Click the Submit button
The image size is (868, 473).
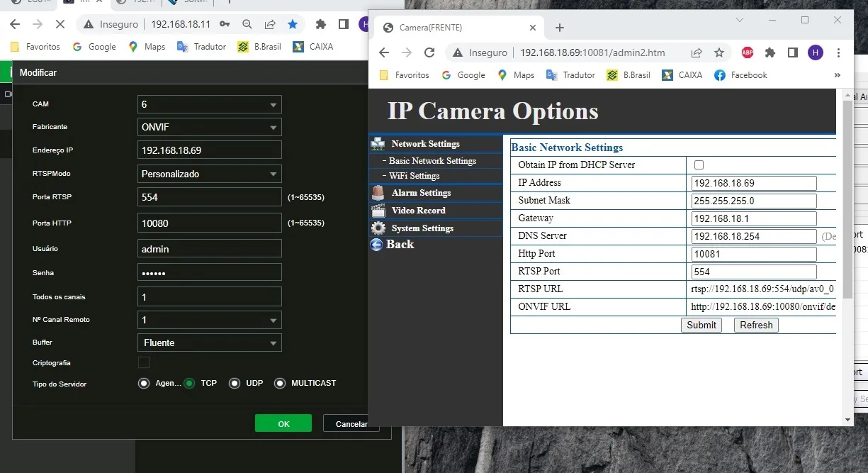(x=701, y=325)
